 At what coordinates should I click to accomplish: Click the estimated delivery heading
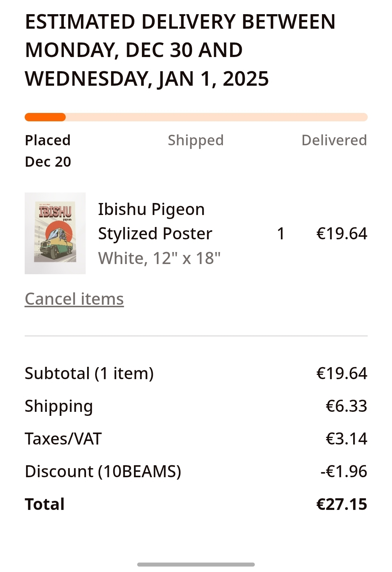click(x=180, y=50)
